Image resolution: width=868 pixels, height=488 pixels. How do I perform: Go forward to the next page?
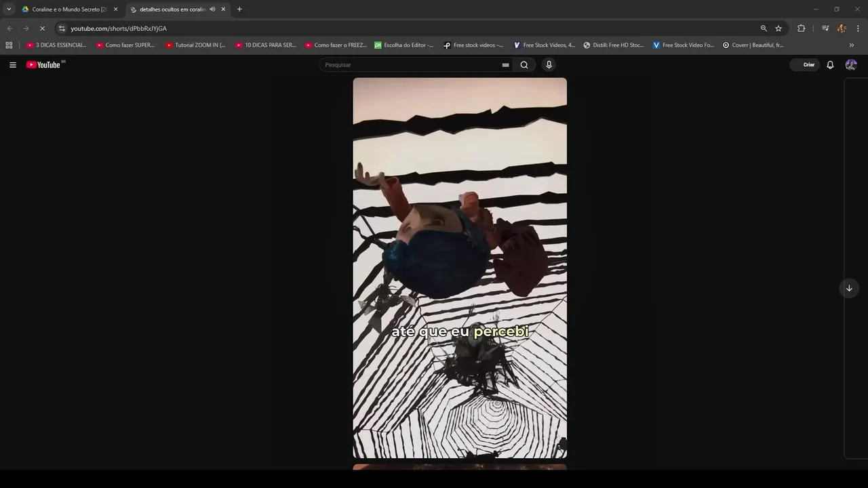coord(26,28)
